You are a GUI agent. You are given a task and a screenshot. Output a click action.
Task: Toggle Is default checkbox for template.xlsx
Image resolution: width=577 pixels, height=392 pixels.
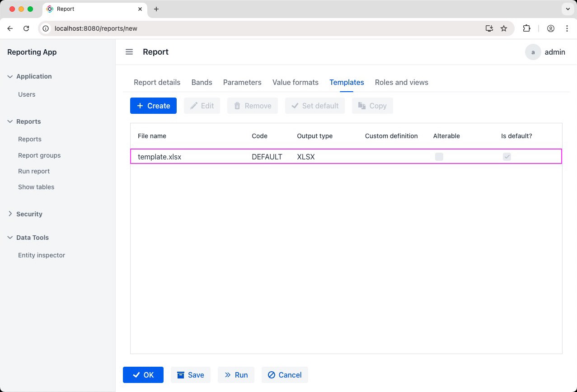[x=507, y=157]
